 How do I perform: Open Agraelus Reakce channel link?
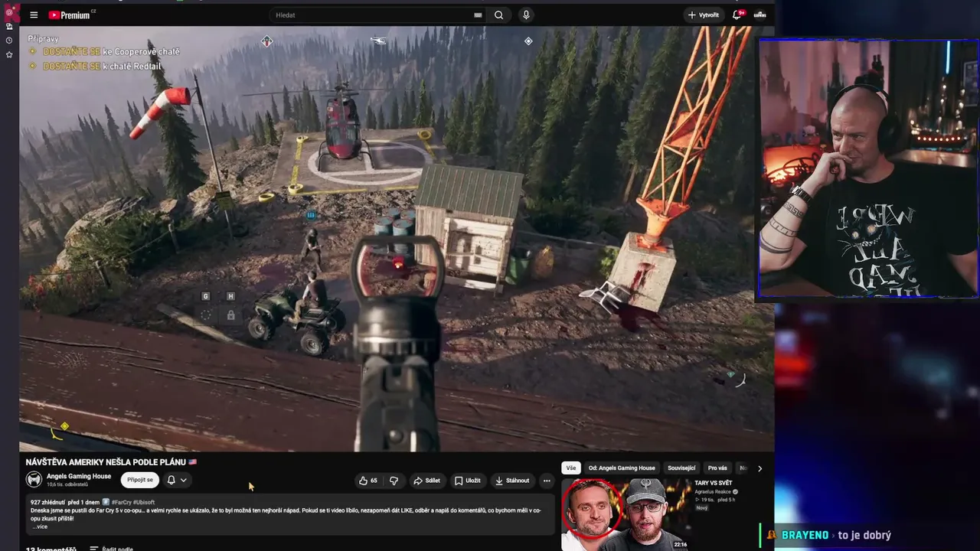click(x=714, y=491)
